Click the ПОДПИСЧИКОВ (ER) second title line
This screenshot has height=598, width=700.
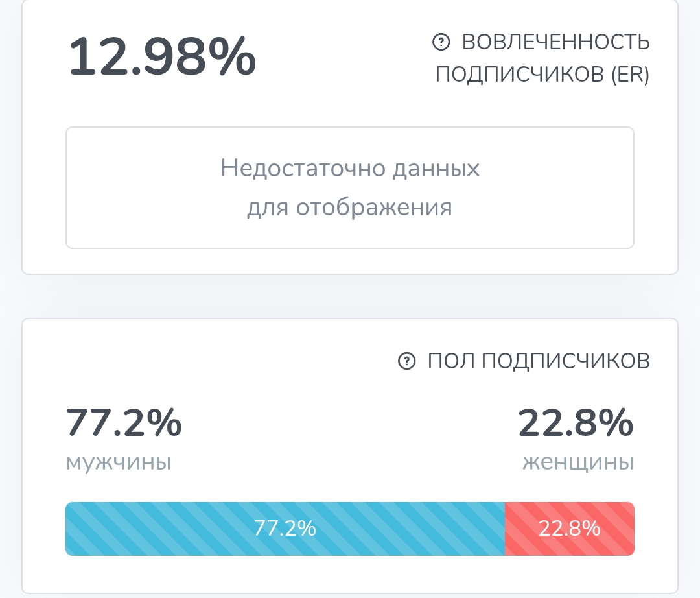click(x=542, y=74)
